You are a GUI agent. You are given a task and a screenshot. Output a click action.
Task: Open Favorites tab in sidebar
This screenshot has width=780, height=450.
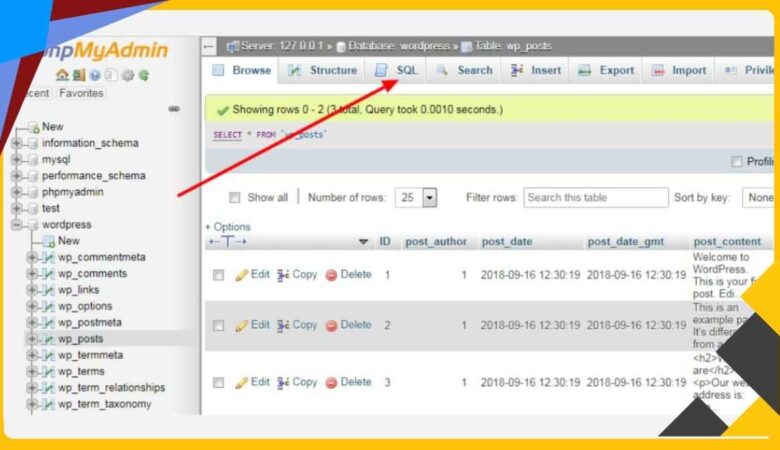click(x=81, y=93)
